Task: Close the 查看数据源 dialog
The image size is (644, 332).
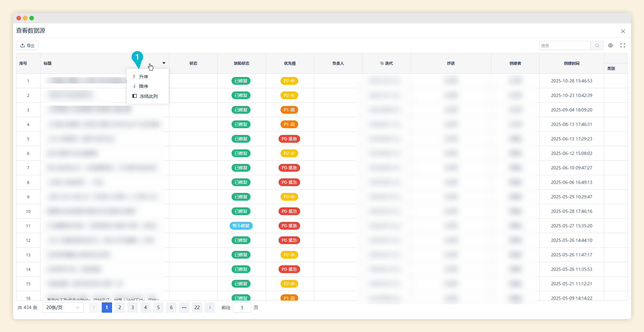Action: point(623,31)
